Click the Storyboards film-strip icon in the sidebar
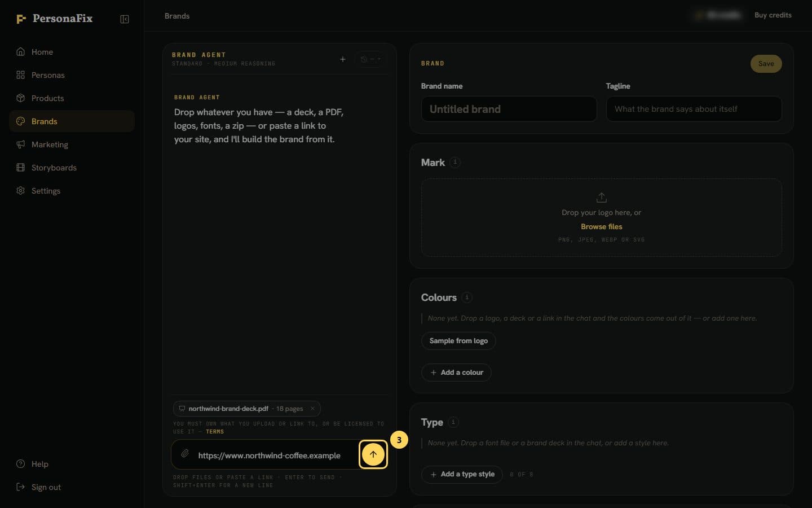This screenshot has width=812, height=508. pos(21,168)
